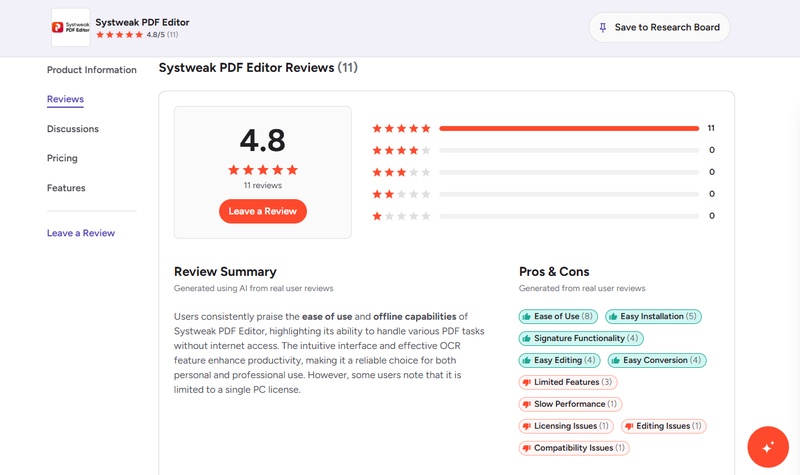This screenshot has height=475, width=800.
Task: Click the pin icon in Save to Research Board
Action: [x=603, y=28]
